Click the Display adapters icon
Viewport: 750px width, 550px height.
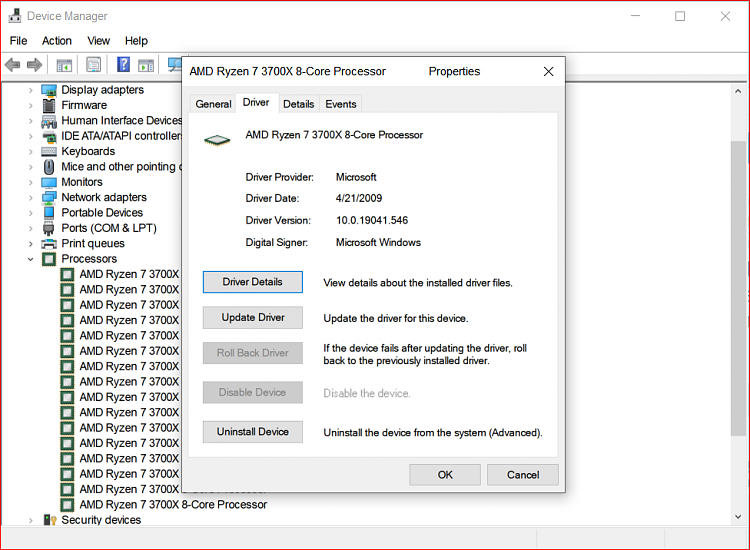(x=49, y=90)
